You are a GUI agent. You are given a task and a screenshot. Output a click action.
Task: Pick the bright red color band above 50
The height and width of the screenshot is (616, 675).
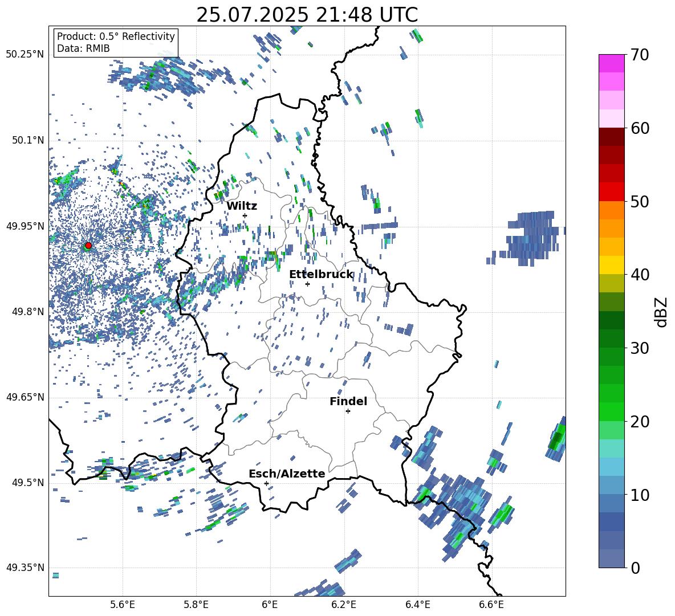click(611, 192)
